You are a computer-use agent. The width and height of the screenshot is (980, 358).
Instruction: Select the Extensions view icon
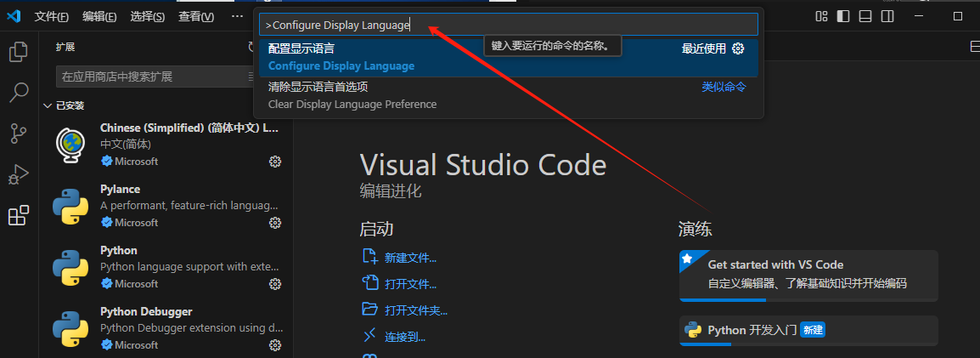pyautogui.click(x=19, y=215)
